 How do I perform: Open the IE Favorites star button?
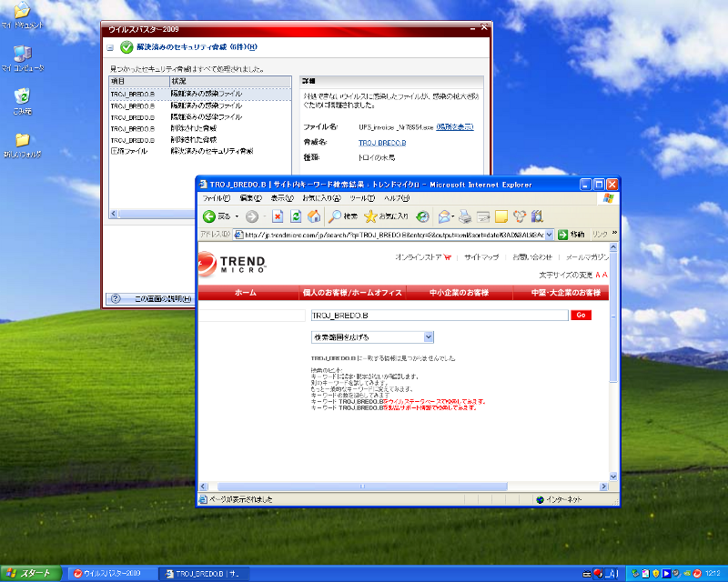(386, 216)
